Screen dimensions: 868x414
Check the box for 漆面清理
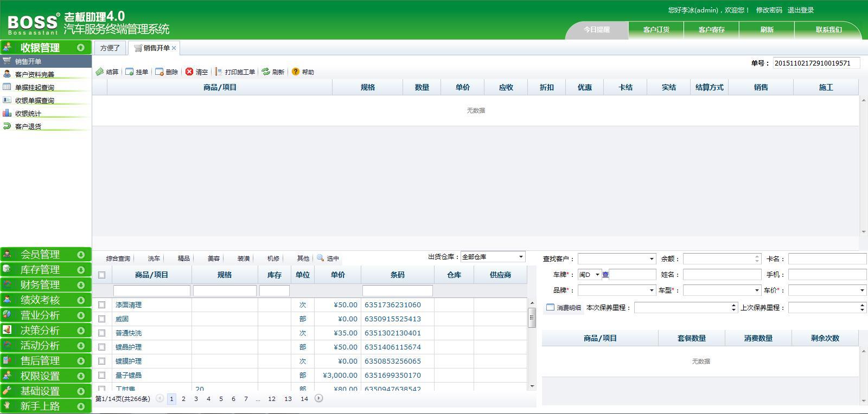point(101,305)
